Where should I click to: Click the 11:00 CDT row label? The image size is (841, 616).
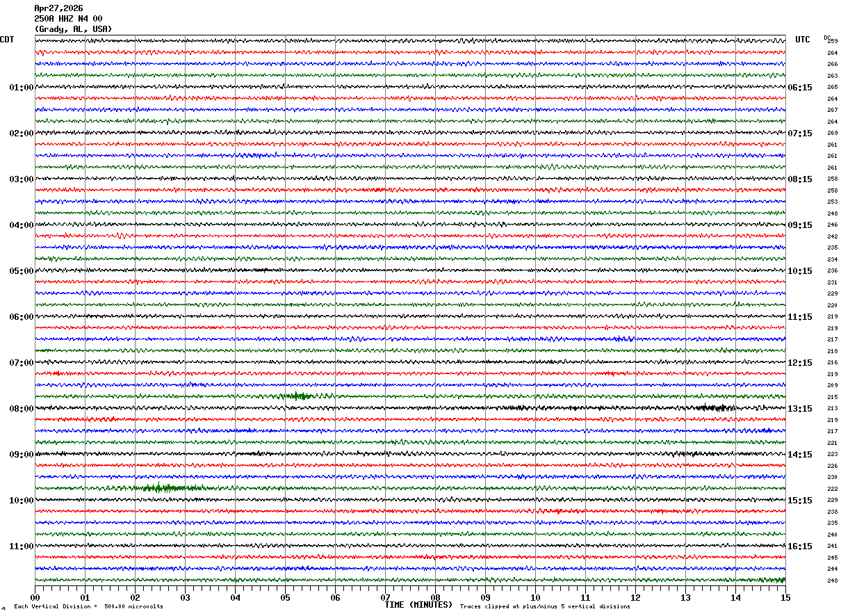click(x=22, y=546)
